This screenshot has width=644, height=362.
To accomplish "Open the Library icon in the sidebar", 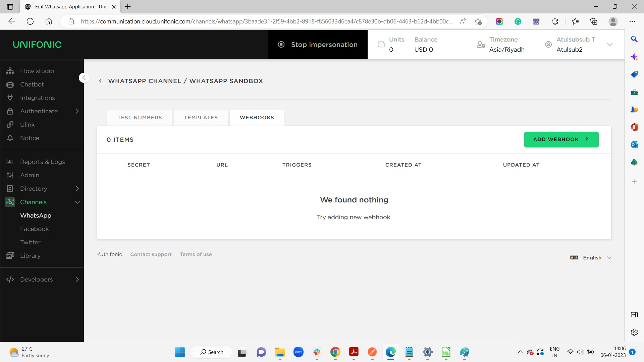I will 10,256.
